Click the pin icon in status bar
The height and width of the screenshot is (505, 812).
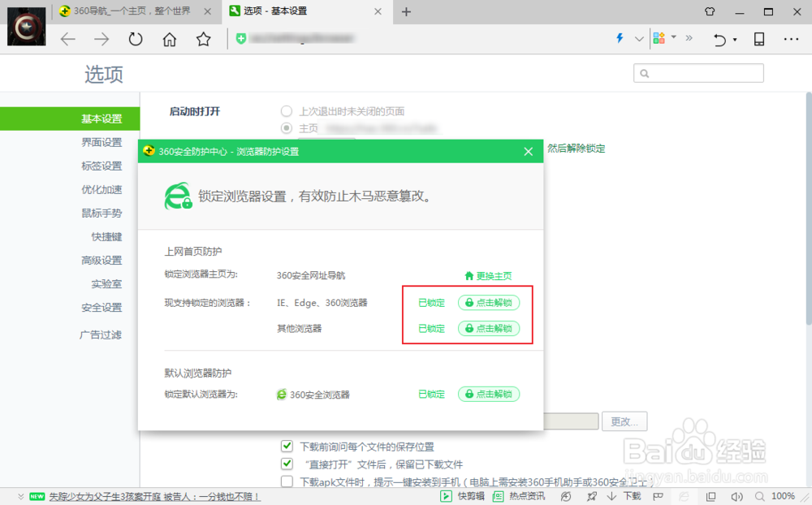(x=591, y=497)
